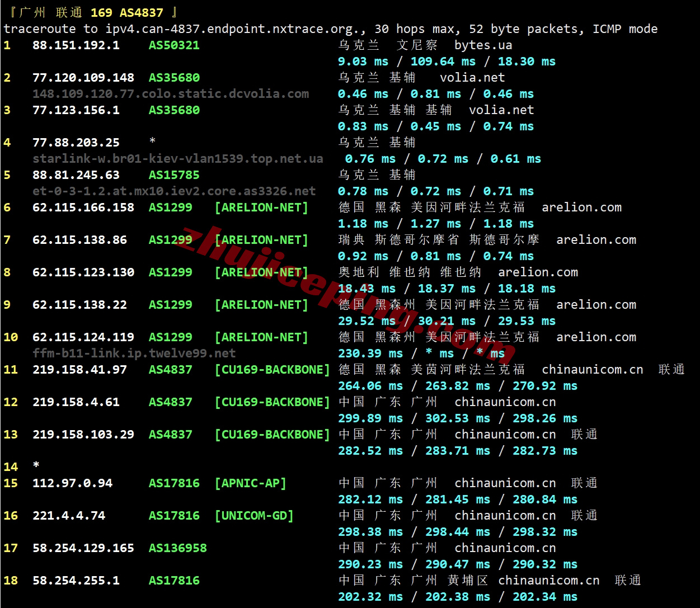Select hop 10 IP address 62.115.124.119
The height and width of the screenshot is (608, 700).
pos(83,337)
